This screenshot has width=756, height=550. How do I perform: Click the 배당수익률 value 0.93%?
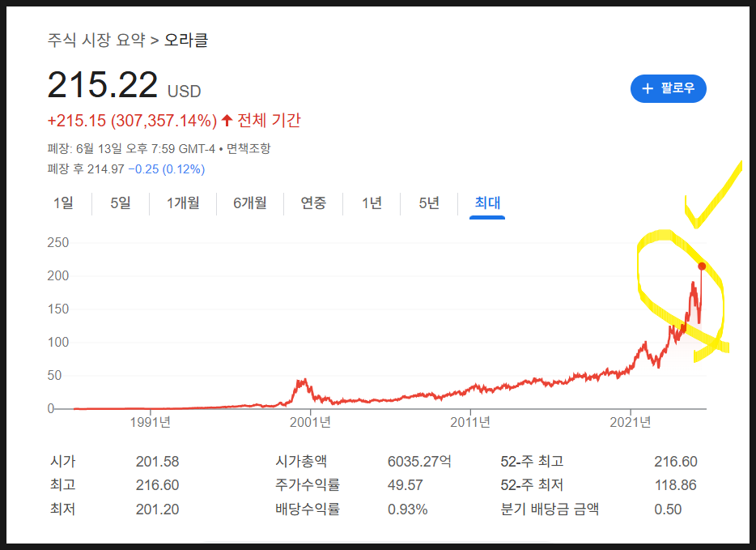tap(407, 509)
